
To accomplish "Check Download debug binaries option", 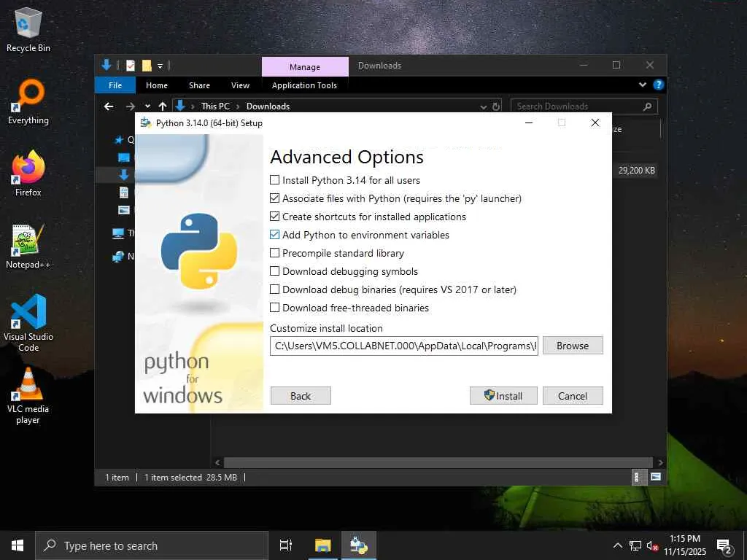I will pos(275,289).
